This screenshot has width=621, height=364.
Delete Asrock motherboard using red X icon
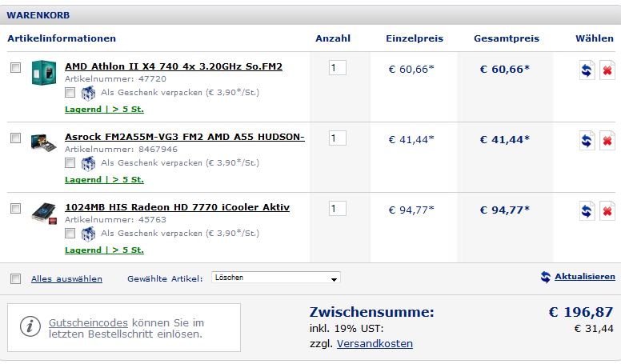pyautogui.click(x=607, y=141)
